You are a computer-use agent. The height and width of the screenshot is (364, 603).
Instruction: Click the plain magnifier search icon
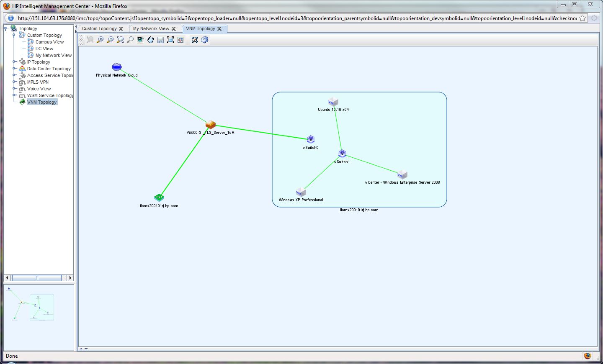[x=130, y=40]
